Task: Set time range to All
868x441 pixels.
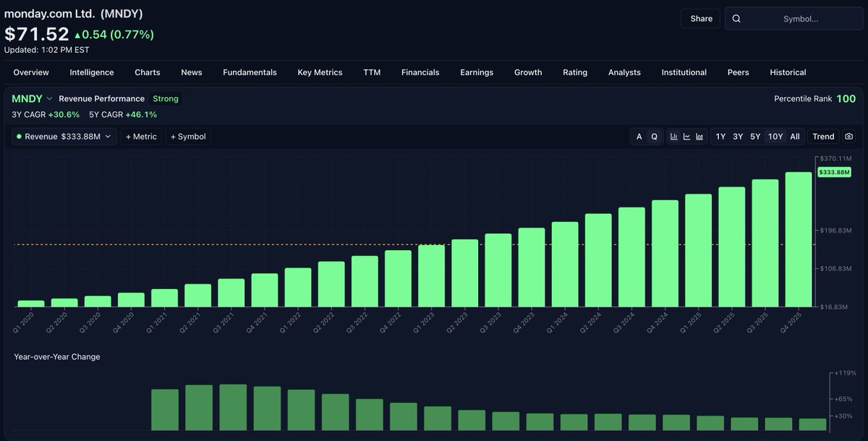Action: (795, 137)
